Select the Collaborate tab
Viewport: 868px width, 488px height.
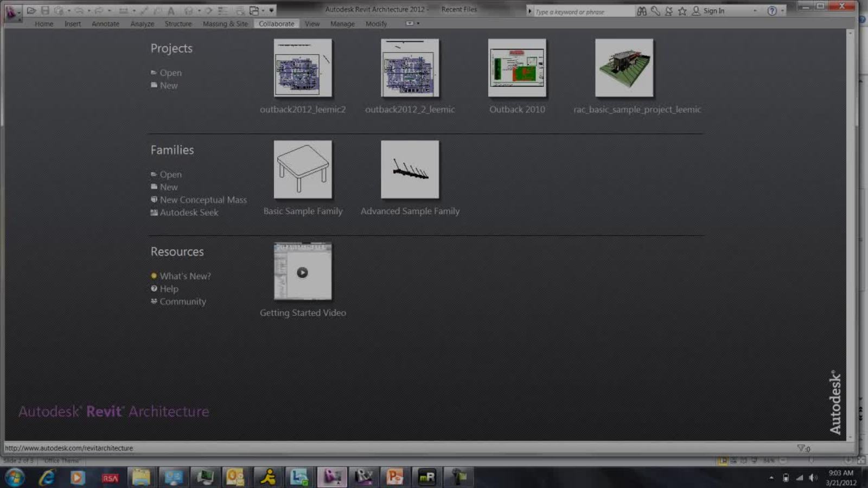276,24
